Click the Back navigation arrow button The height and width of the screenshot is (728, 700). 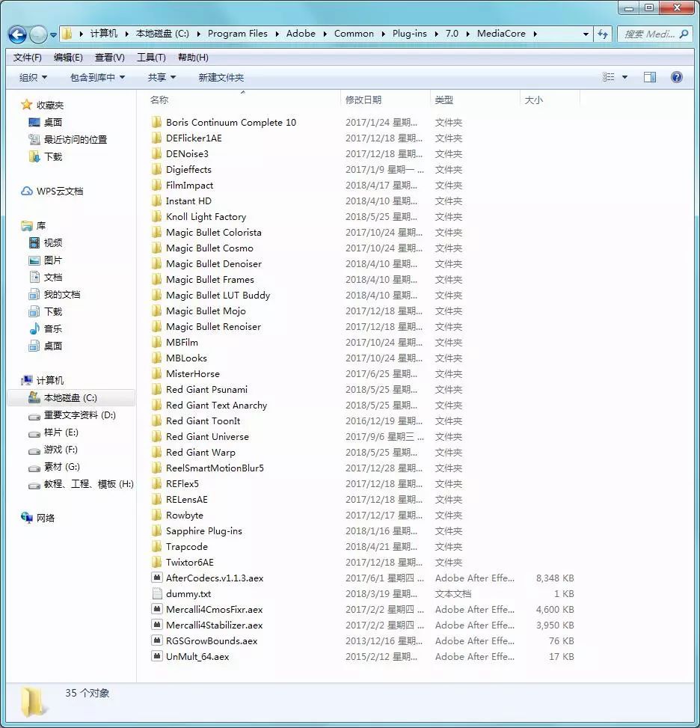pos(17,34)
